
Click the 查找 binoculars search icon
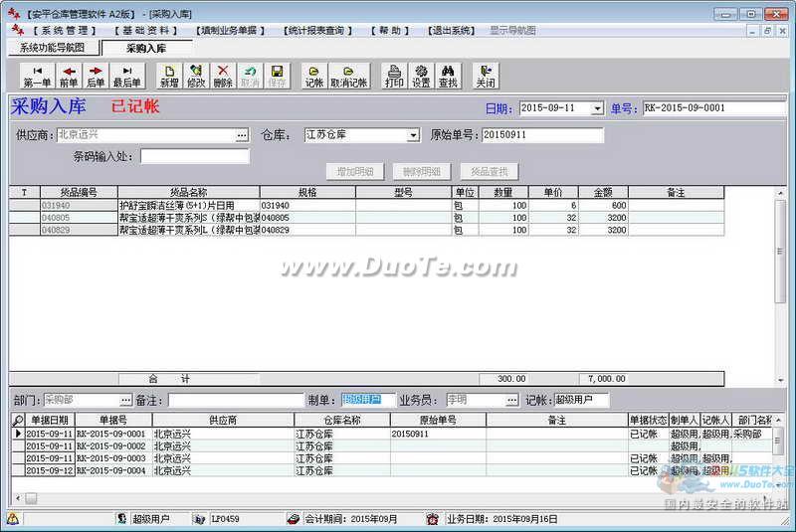coord(448,77)
